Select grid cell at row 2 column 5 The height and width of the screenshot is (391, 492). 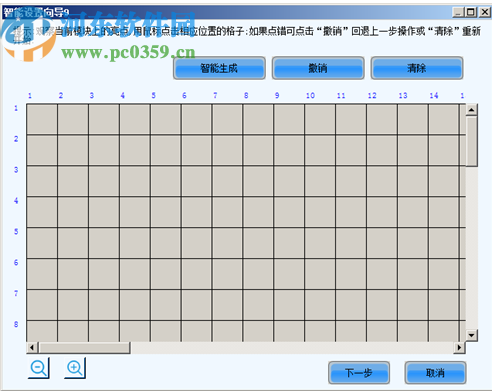click(x=166, y=150)
